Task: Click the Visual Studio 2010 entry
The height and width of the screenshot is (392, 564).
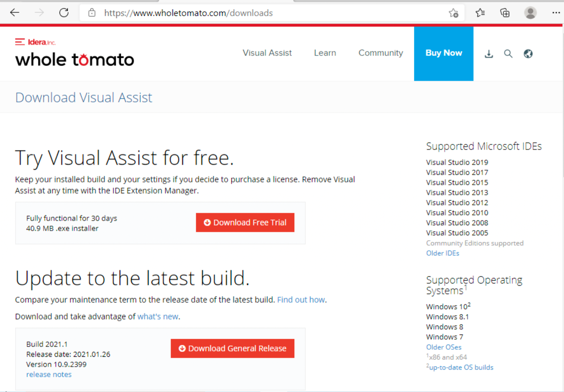Action: coord(457,213)
